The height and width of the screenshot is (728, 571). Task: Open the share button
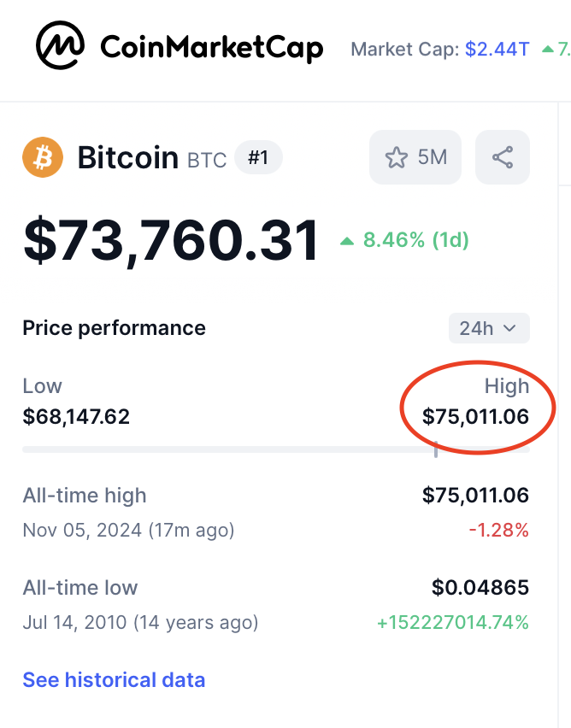click(x=503, y=157)
